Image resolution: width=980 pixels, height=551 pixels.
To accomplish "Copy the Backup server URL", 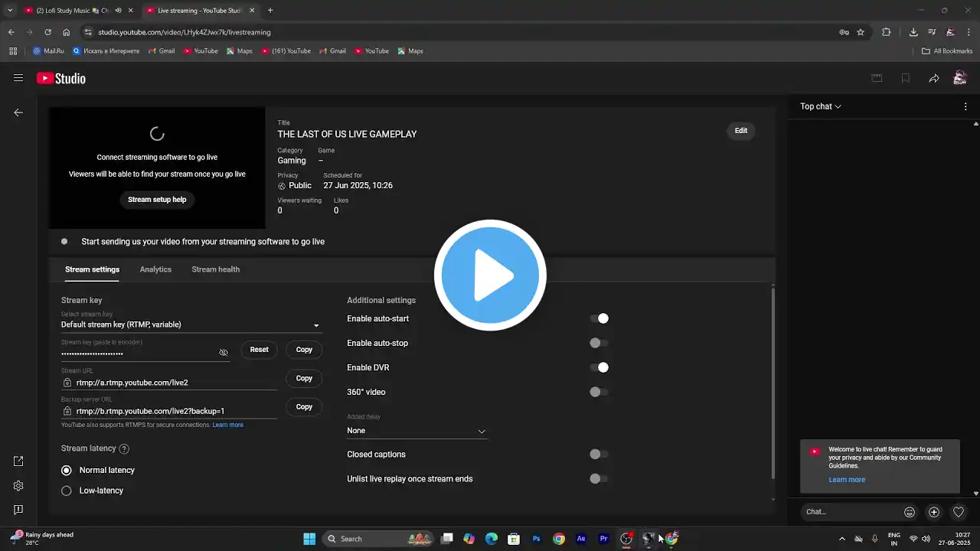I will click(x=304, y=406).
